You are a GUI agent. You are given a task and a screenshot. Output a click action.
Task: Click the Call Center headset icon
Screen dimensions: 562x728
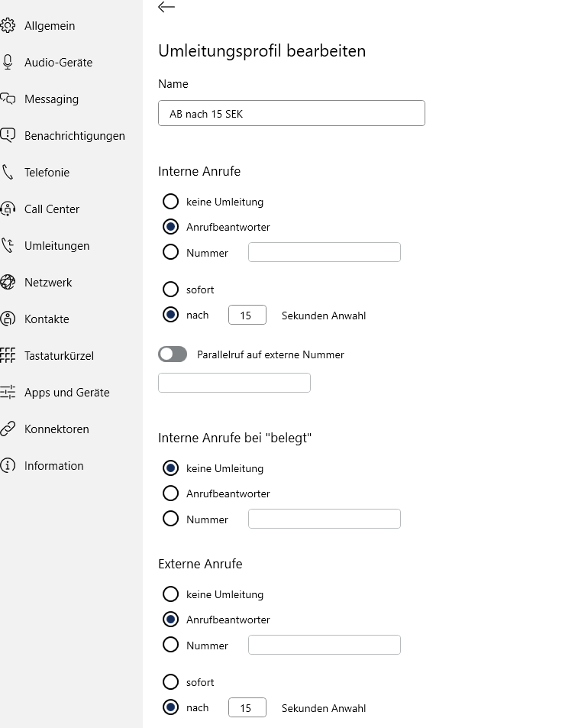click(8, 209)
